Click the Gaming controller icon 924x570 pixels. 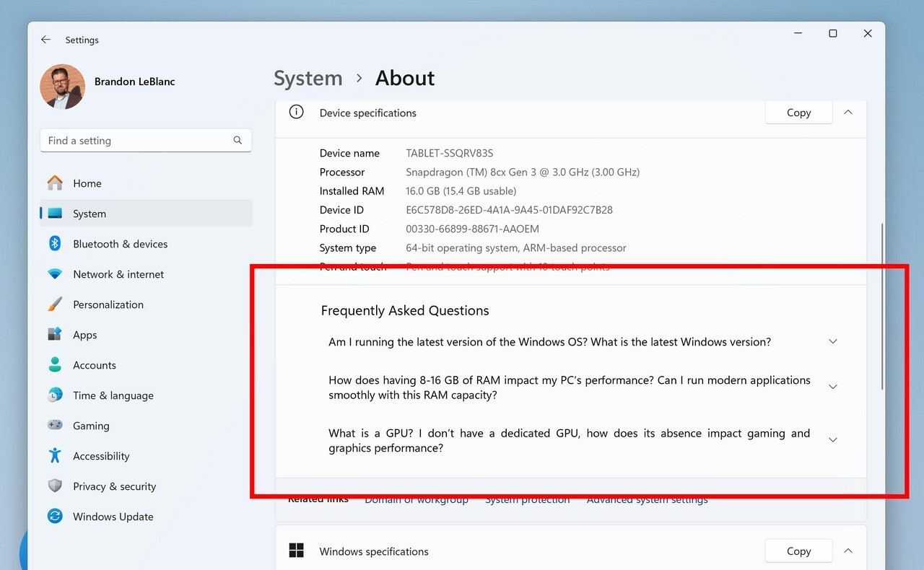coord(55,426)
